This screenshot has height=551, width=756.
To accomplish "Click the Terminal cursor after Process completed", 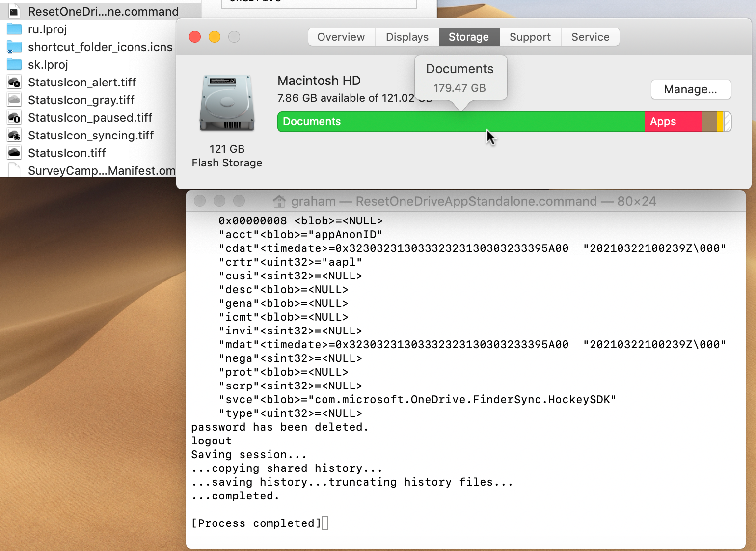I will point(325,523).
